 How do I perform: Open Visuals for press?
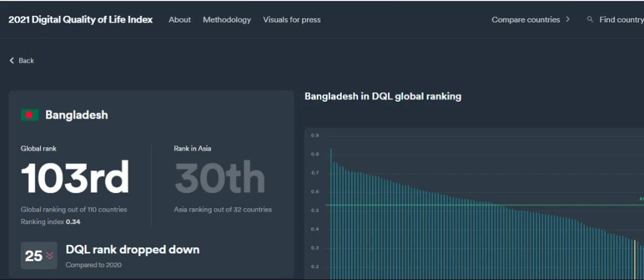[x=291, y=20]
